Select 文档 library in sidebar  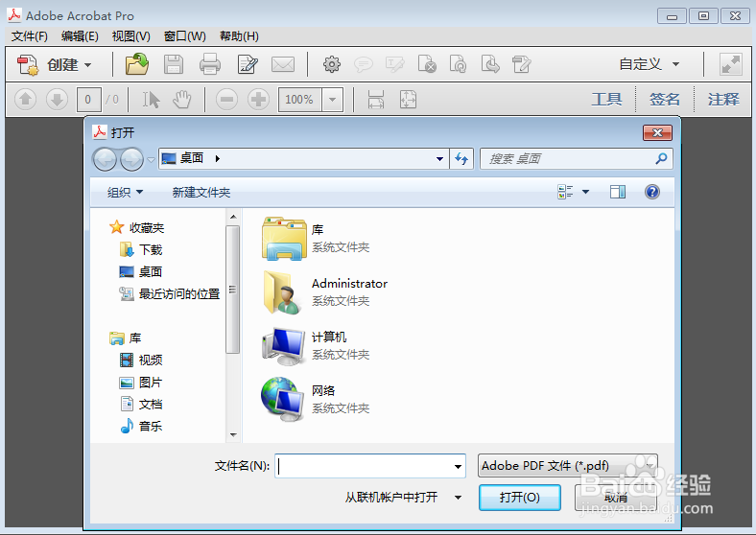[x=141, y=404]
